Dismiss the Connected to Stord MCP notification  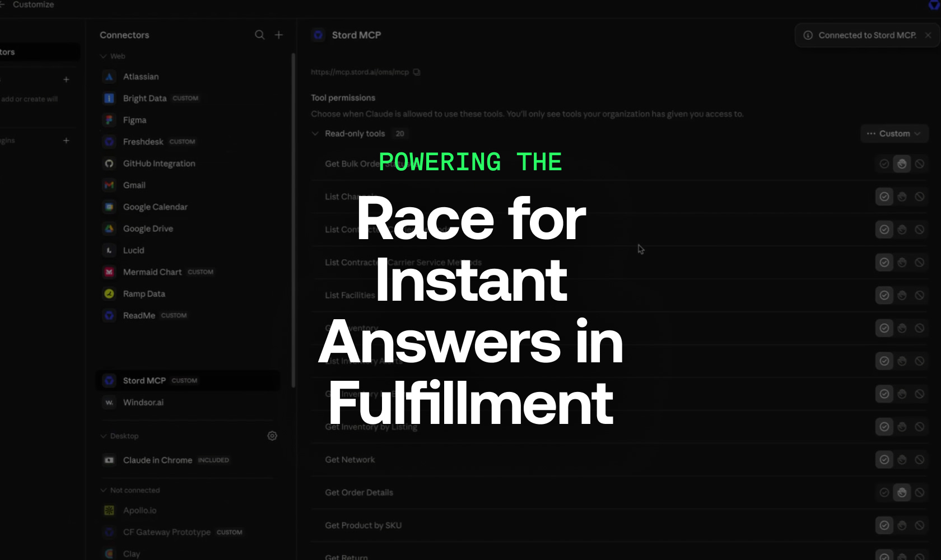pyautogui.click(x=928, y=35)
